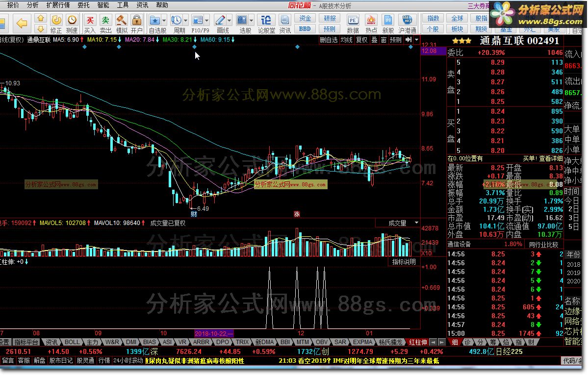
Task: Click the 周期 period clock icon
Action: pyautogui.click(x=176, y=20)
